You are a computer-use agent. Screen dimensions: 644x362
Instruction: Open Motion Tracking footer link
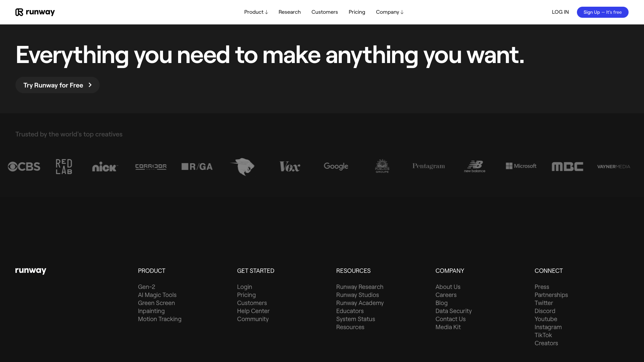(160, 319)
